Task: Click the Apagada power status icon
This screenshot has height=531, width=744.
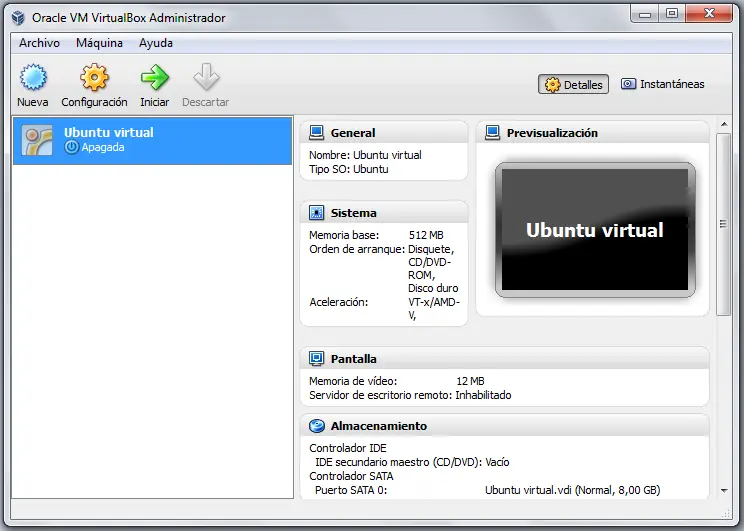Action: pyautogui.click(x=71, y=147)
